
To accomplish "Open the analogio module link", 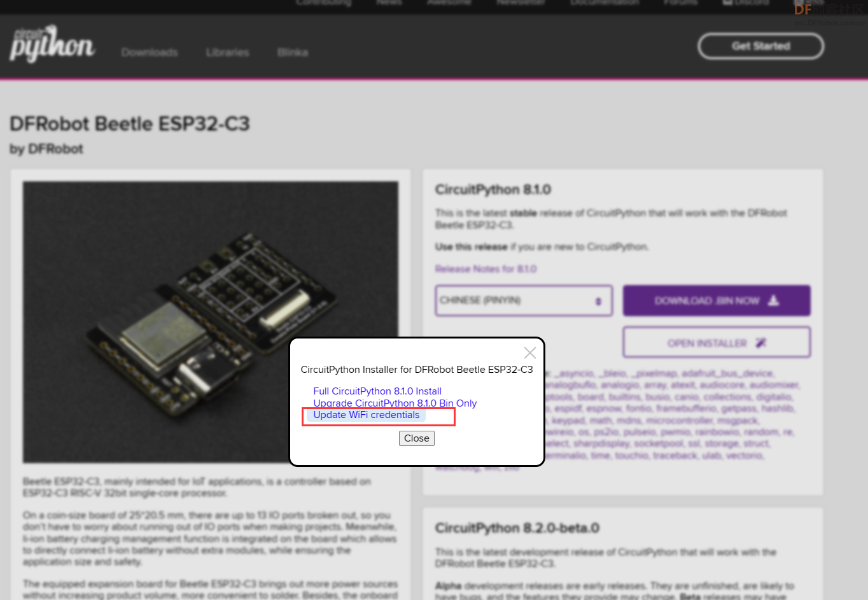I will click(x=620, y=385).
